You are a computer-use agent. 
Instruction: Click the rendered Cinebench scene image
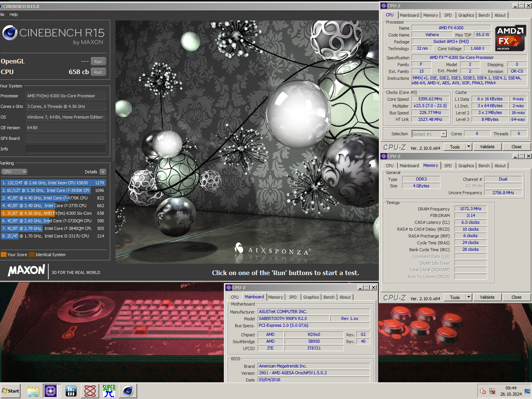pyautogui.click(x=247, y=142)
